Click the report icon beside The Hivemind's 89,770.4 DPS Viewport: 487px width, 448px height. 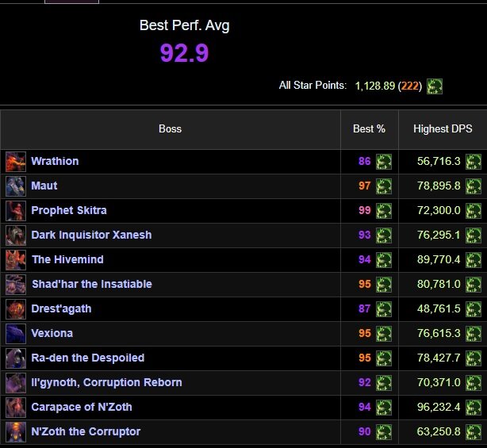coord(474,260)
